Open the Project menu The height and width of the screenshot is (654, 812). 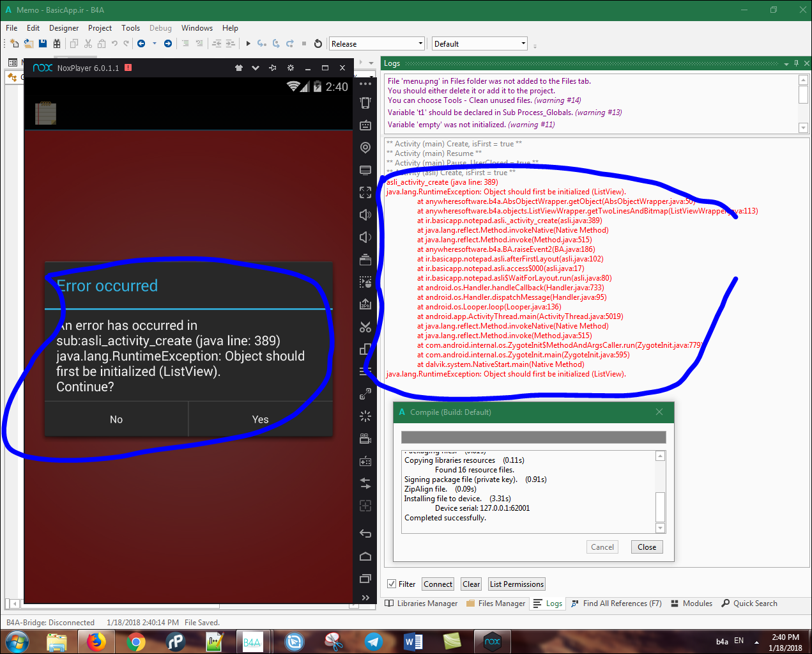coord(100,28)
